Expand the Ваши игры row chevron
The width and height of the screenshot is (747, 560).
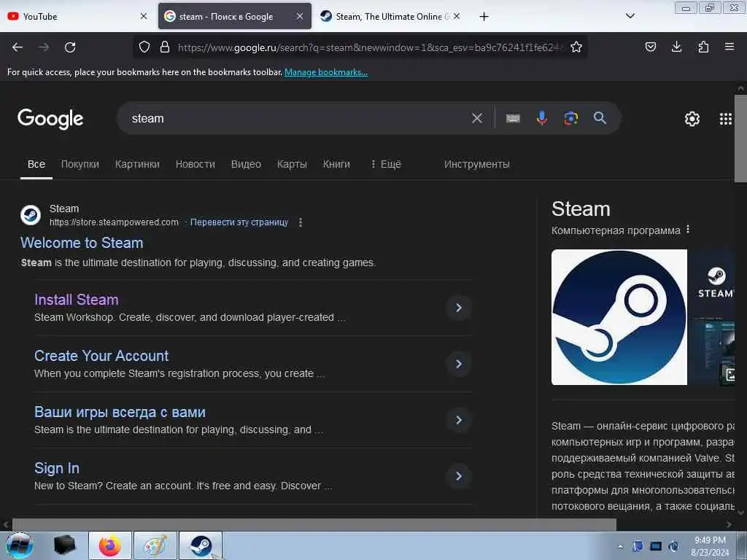(459, 420)
